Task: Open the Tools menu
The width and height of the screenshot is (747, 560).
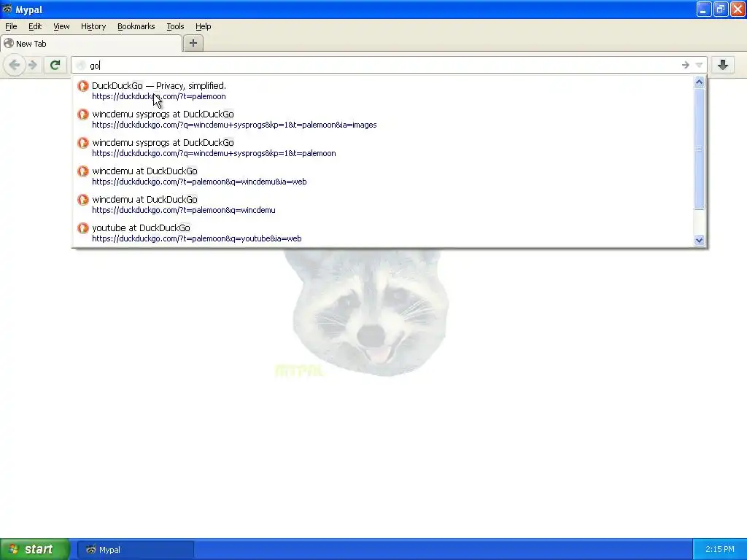Action: pyautogui.click(x=175, y=27)
